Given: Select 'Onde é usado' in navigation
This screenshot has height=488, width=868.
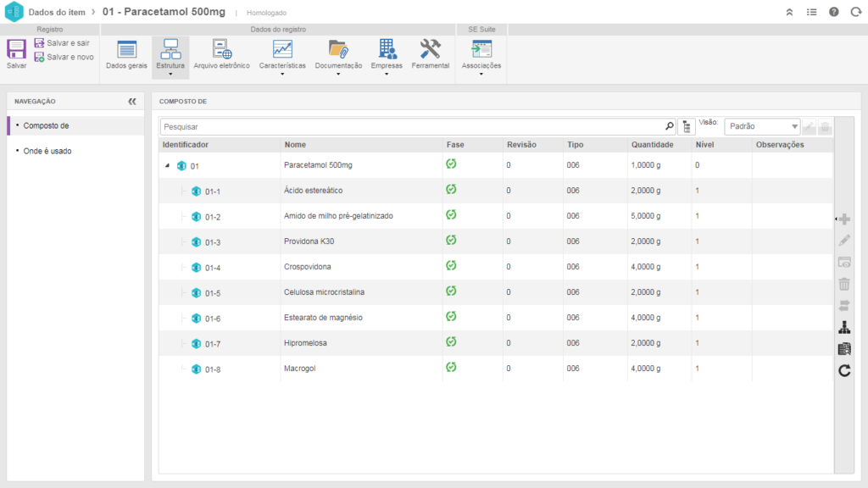Looking at the screenshot, I should (47, 151).
